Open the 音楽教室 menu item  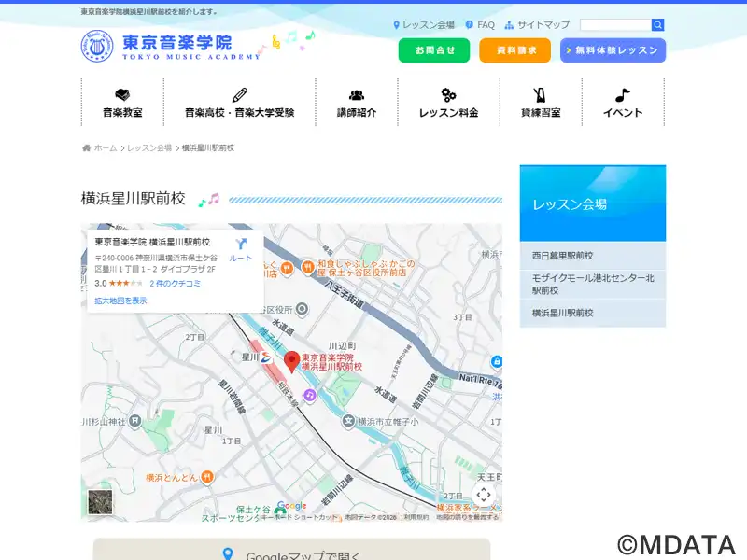[x=122, y=103]
